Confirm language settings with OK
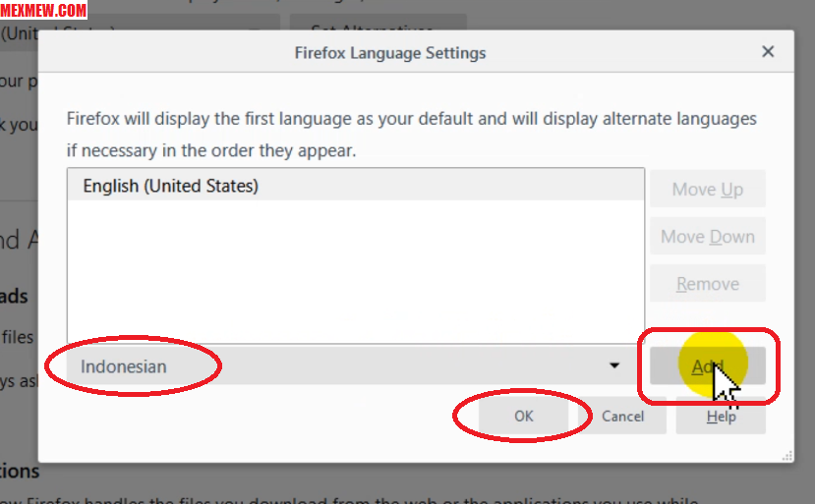 point(523,416)
